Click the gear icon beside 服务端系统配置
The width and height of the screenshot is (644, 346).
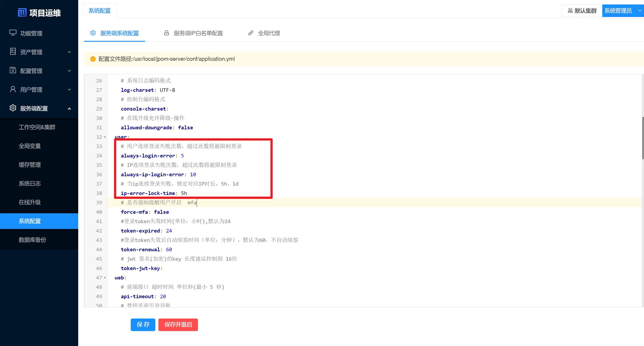pos(93,33)
